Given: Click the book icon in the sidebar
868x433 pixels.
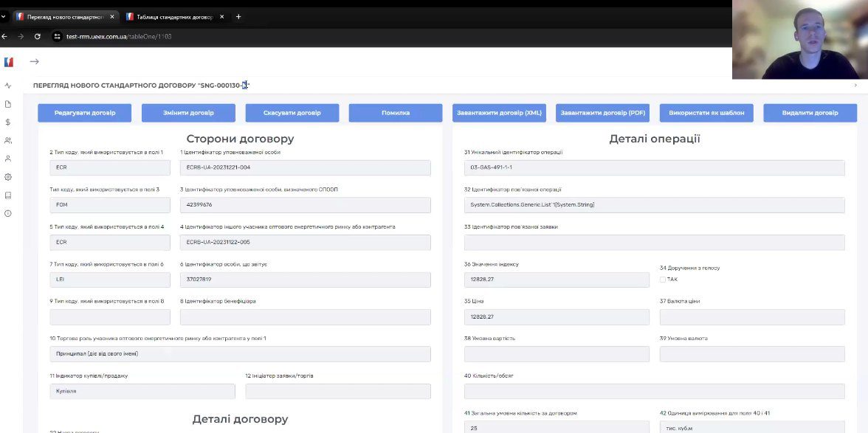Looking at the screenshot, I should click(8, 195).
